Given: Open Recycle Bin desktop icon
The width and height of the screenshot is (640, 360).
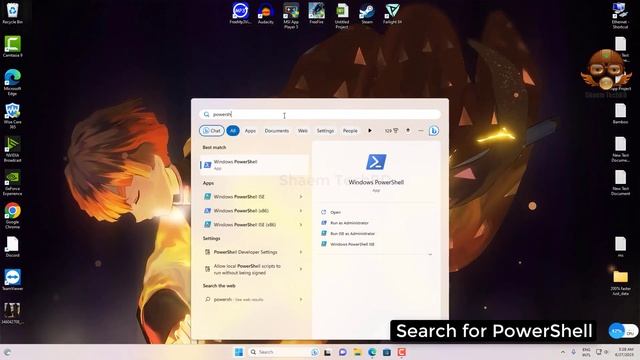Looking at the screenshot, I should [x=12, y=13].
